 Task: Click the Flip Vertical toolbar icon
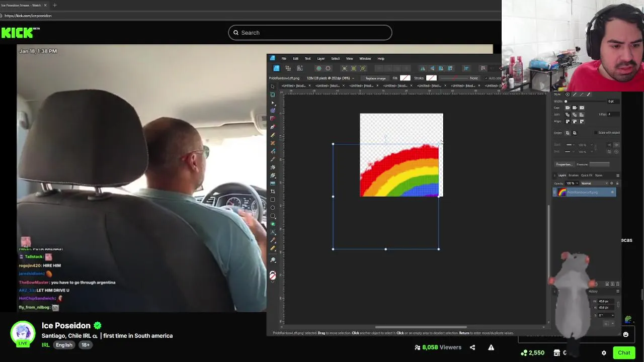pyautogui.click(x=432, y=68)
